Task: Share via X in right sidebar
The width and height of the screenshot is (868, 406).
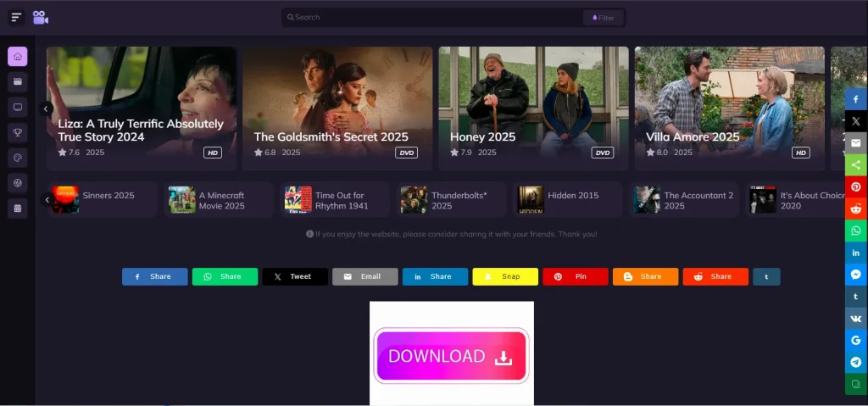Action: 856,120
